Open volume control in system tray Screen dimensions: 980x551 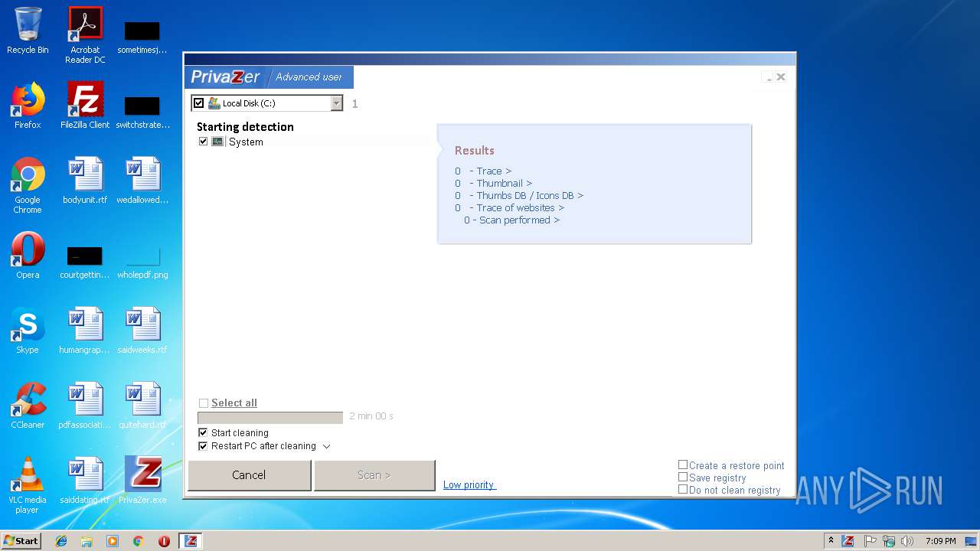tap(907, 541)
